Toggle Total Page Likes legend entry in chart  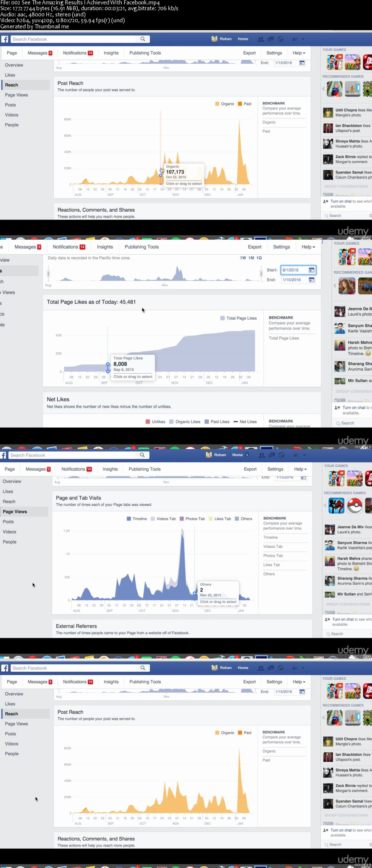pyautogui.click(x=239, y=318)
